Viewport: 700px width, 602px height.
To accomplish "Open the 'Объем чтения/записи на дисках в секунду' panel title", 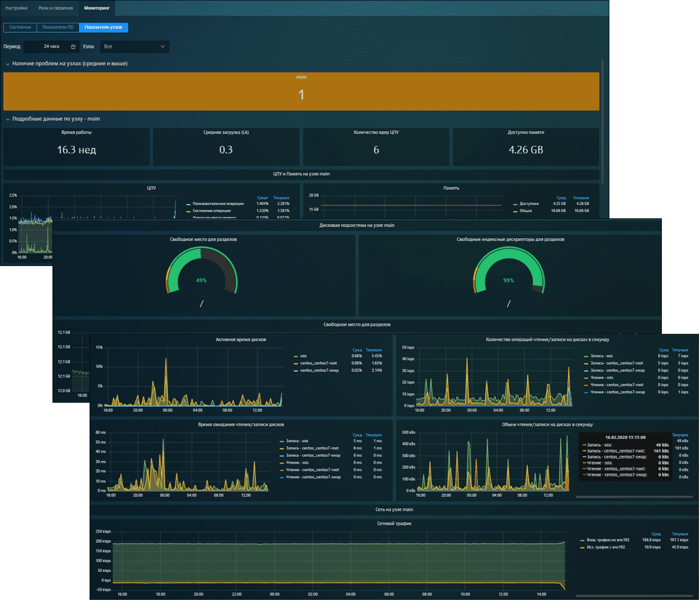I will 547,424.
